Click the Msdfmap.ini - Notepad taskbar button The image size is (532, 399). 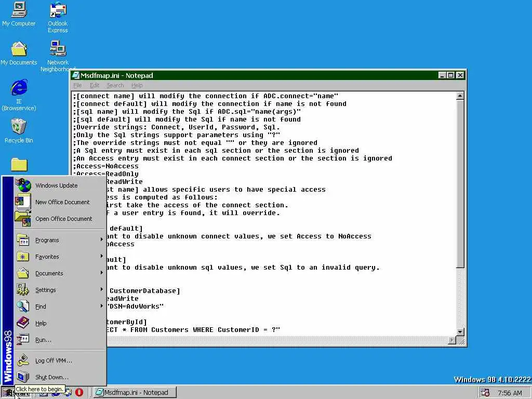click(135, 393)
